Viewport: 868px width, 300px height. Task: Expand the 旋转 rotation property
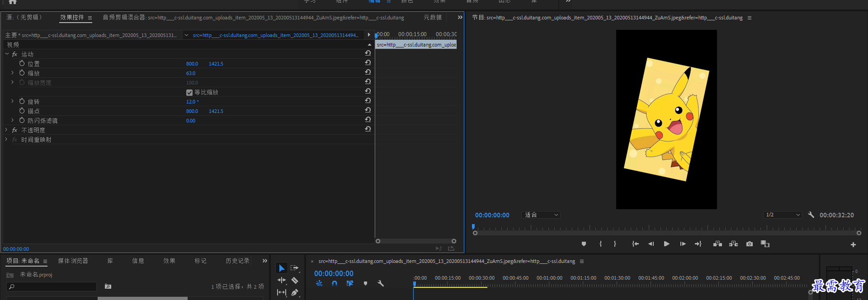(x=12, y=101)
